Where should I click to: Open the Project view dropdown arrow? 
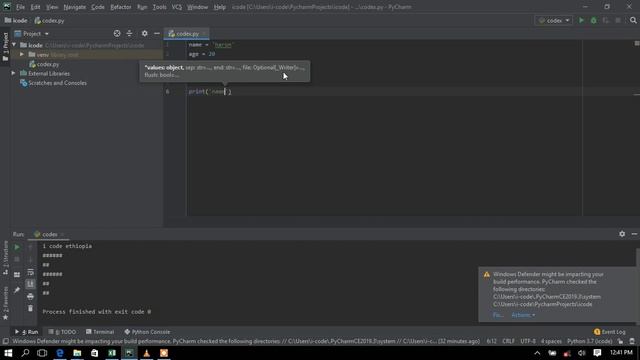click(x=47, y=34)
